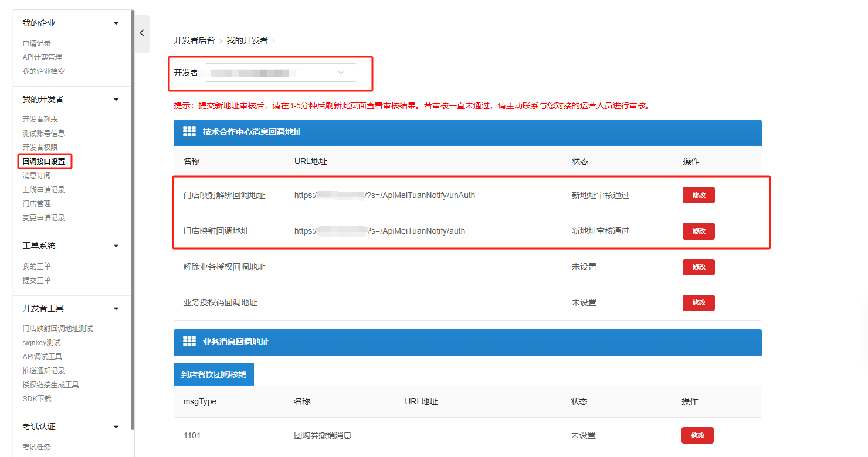Open 回调接口设置 in the sidebar
Screen dimensions: 868x457
click(43, 161)
